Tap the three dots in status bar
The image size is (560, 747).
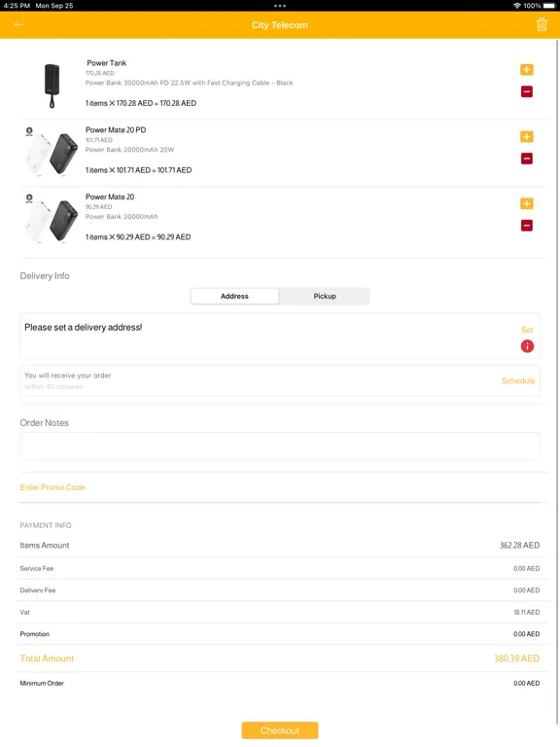[x=280, y=6]
